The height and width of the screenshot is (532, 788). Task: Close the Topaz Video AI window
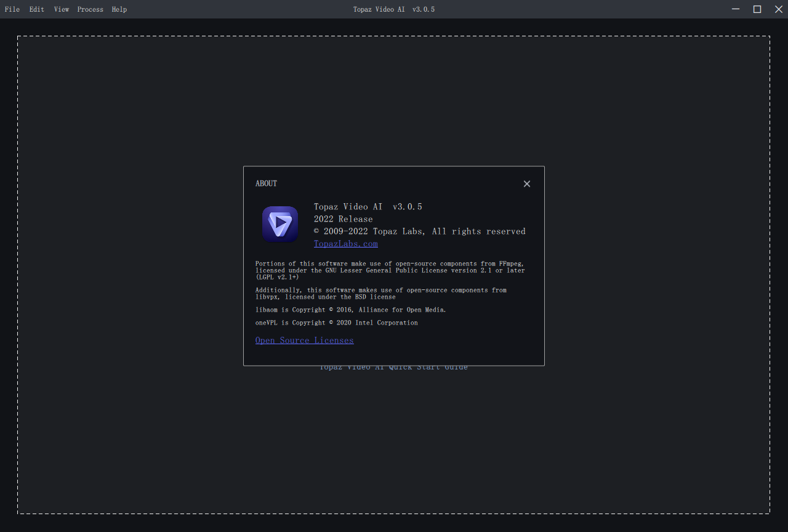(x=778, y=9)
